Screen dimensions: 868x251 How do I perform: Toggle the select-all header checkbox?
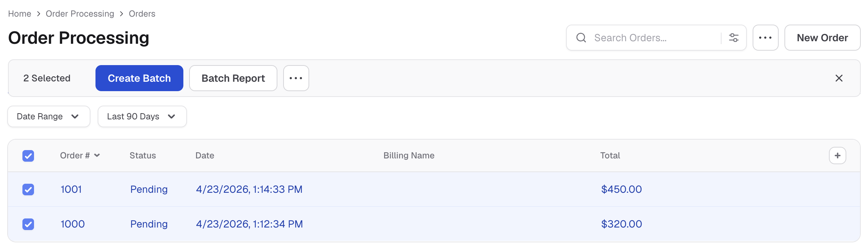coord(28,156)
